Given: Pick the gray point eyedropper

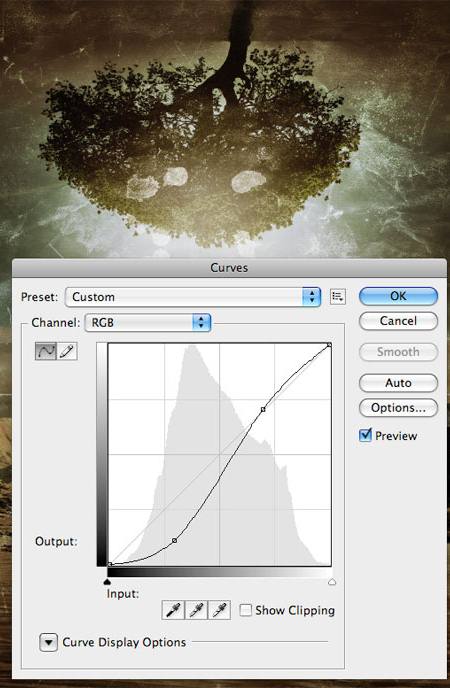Looking at the screenshot, I should point(196,610).
